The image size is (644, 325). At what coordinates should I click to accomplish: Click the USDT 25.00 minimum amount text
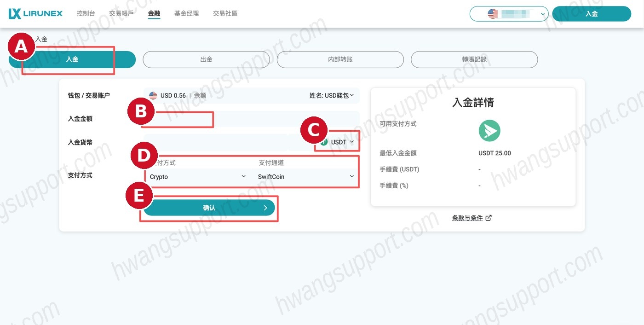click(494, 153)
